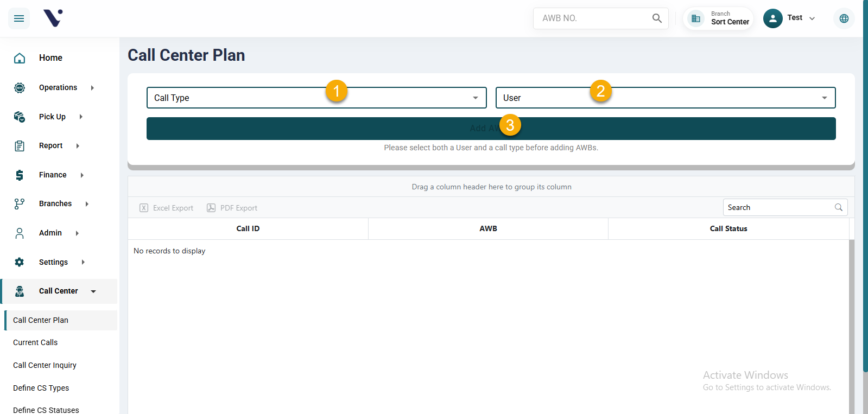868x414 pixels.
Task: Click the grid vertical scrollbar
Action: 852,326
